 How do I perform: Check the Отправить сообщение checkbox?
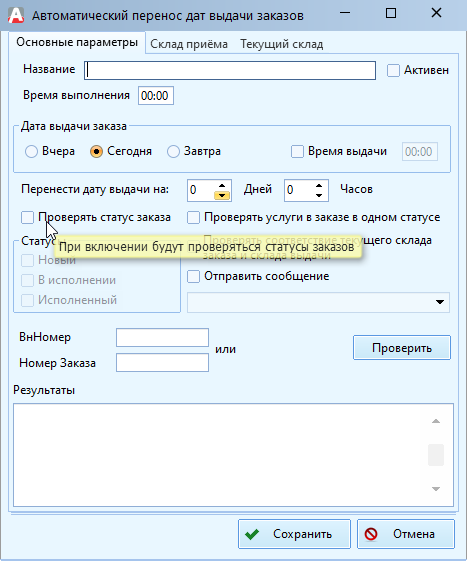(193, 276)
